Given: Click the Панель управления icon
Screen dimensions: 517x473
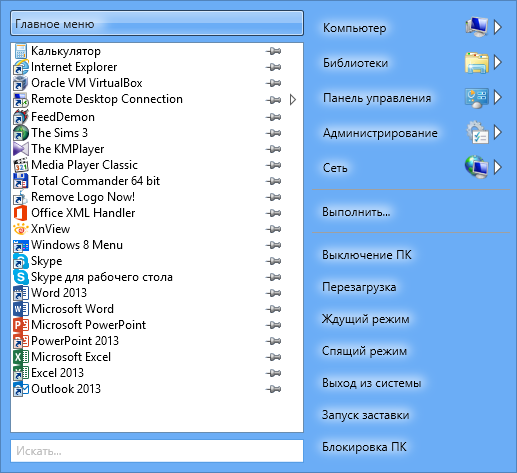Looking at the screenshot, I should [x=477, y=98].
